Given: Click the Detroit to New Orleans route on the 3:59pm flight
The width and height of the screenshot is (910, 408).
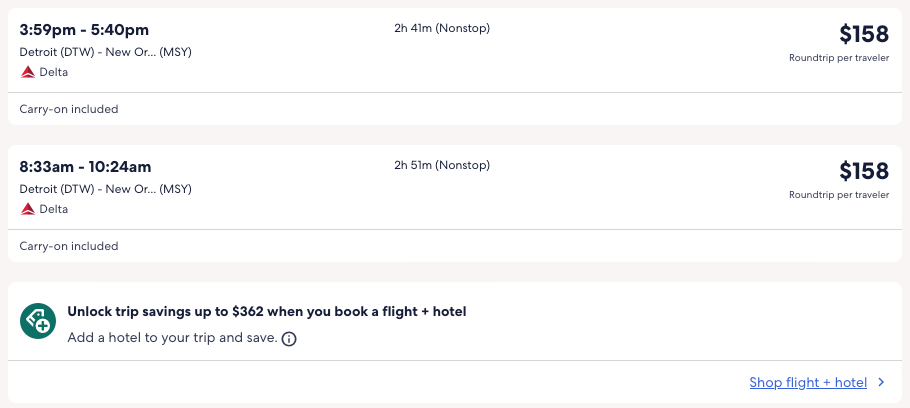Looking at the screenshot, I should [105, 52].
